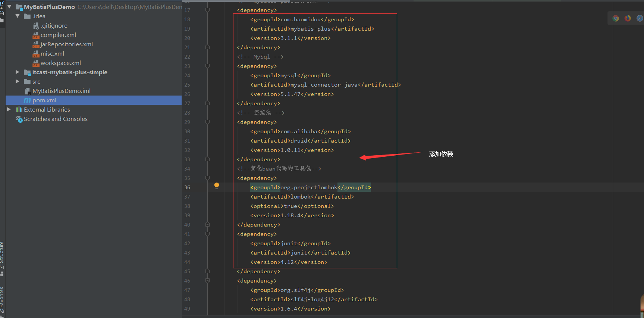Click mybatis-plus artifactId line
This screenshot has width=644, height=318.
[x=312, y=29]
